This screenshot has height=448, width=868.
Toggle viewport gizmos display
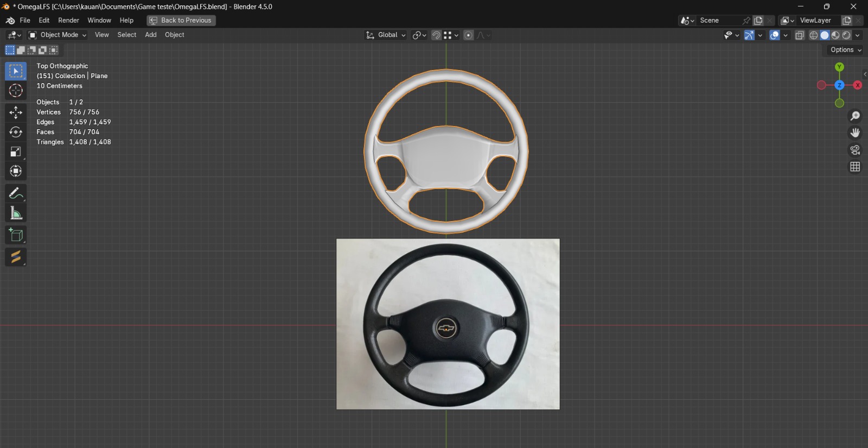tap(749, 35)
